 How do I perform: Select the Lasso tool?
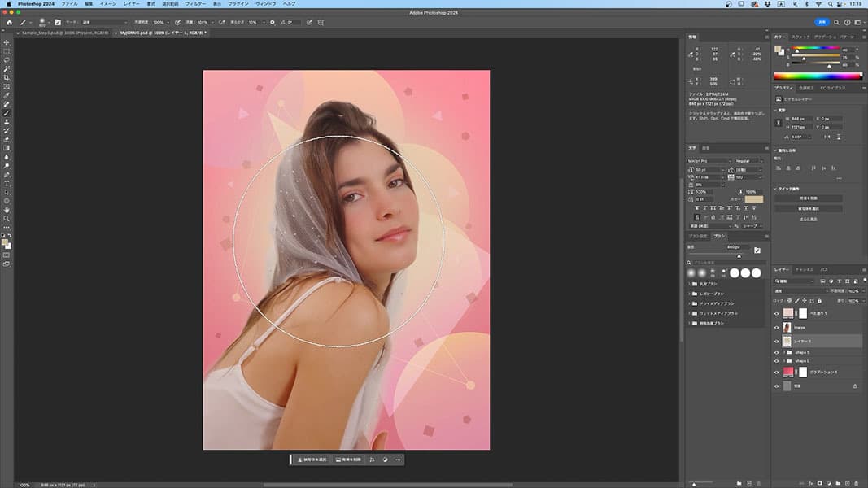pyautogui.click(x=7, y=59)
